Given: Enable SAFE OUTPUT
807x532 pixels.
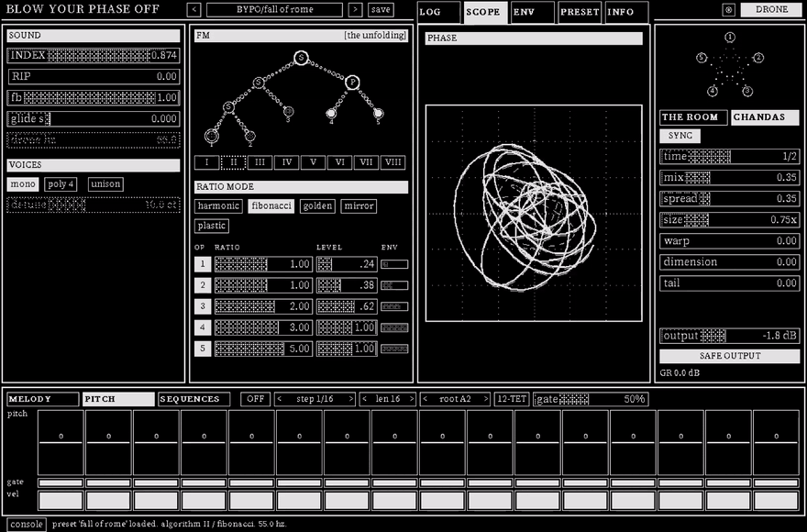Looking at the screenshot, I should click(x=730, y=356).
